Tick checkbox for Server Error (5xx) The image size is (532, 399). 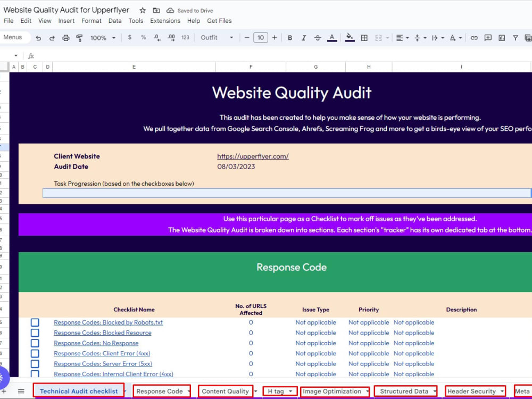tap(35, 364)
